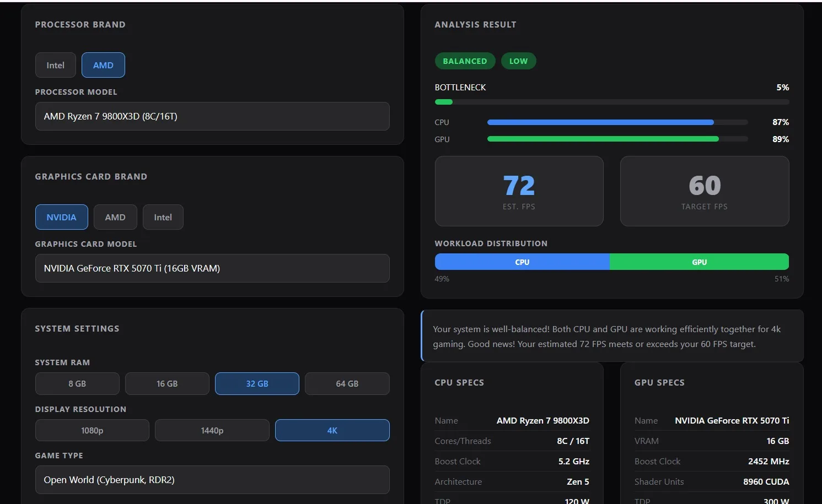Set system RAM to 8 GB

click(77, 383)
